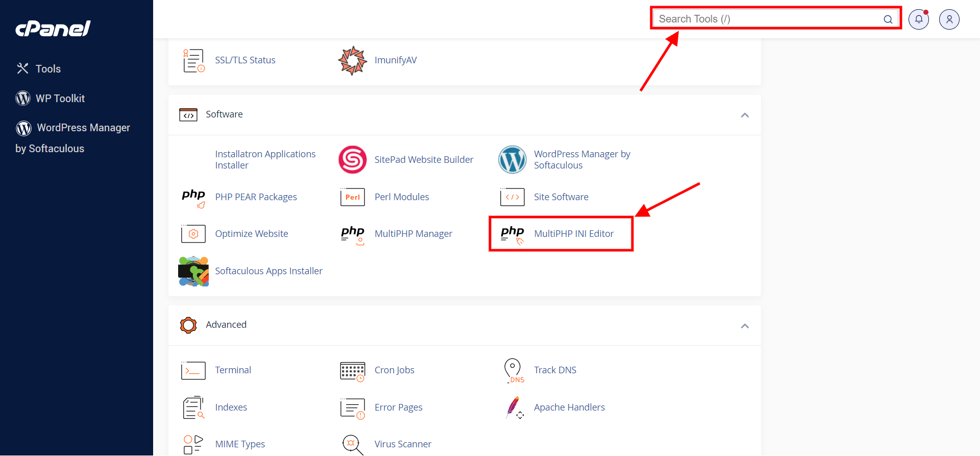Screen dimensions: 980x456
Task: Open ImunifyAV link
Action: point(396,60)
